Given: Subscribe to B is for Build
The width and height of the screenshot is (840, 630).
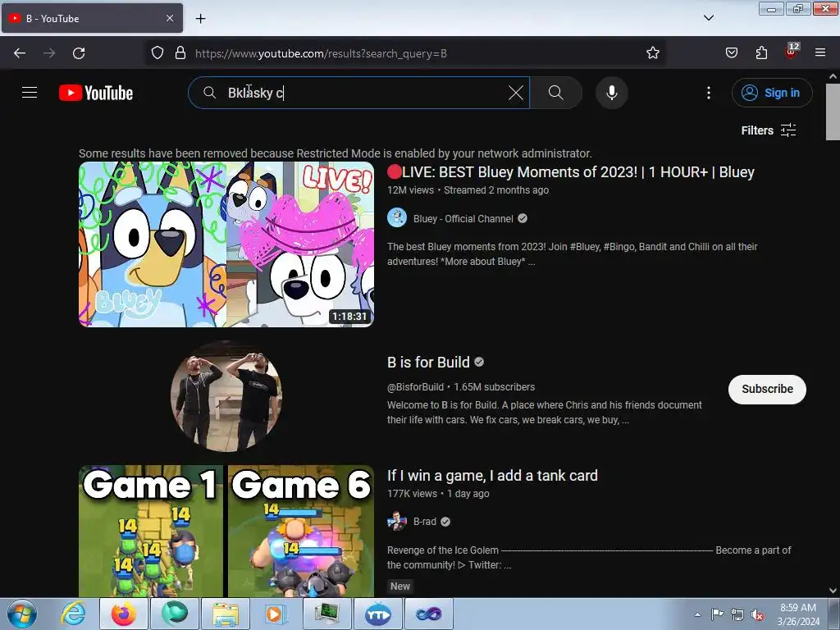Looking at the screenshot, I should tap(767, 390).
